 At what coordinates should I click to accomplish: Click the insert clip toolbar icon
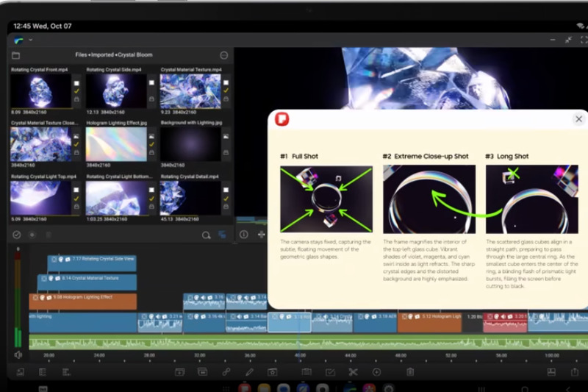(x=179, y=371)
